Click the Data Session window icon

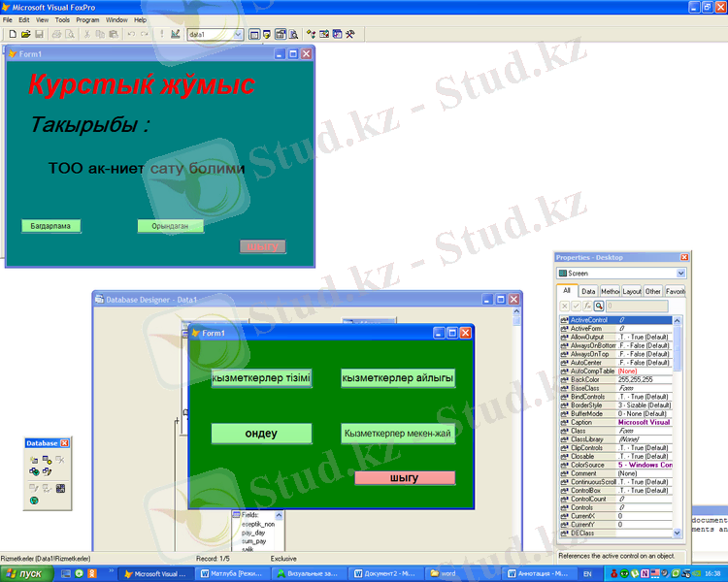click(267, 34)
